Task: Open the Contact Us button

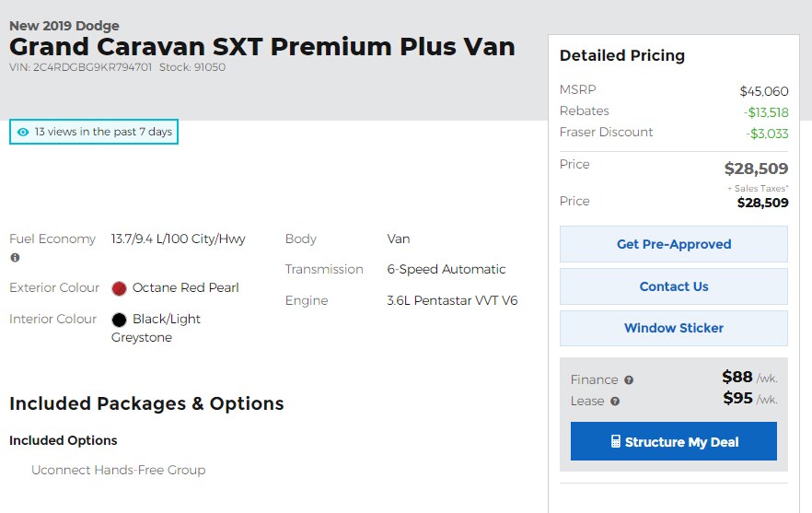Action: [x=674, y=286]
